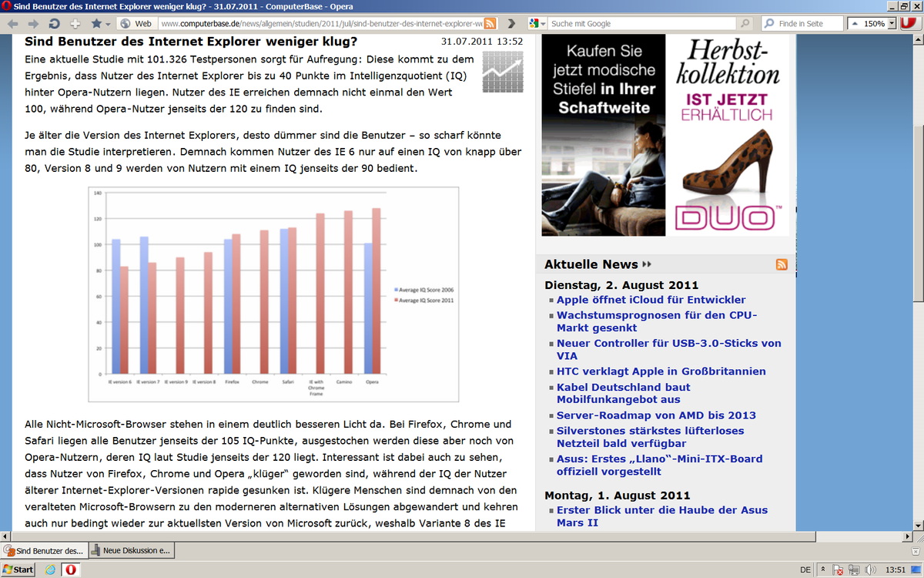Click the arrow beside the address bar

[x=512, y=24]
